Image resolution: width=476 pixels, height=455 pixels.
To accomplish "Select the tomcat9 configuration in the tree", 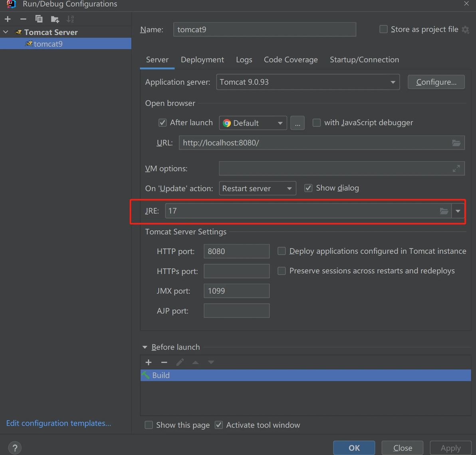I will click(x=65, y=44).
